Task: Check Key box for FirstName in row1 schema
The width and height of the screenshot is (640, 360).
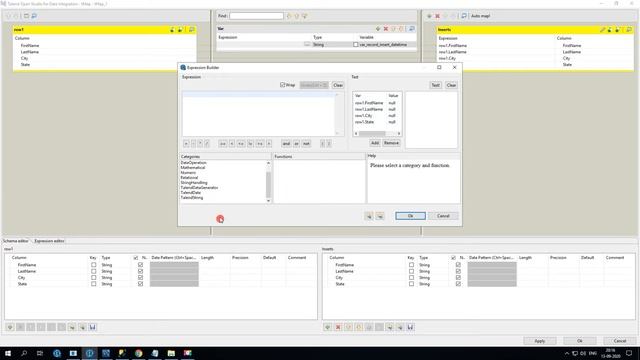Action: [x=93, y=265]
